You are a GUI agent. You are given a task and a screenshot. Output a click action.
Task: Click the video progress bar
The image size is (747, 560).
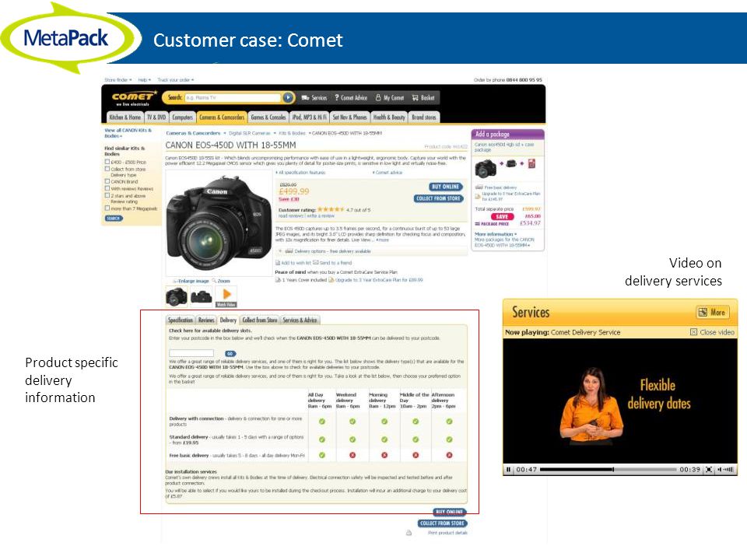[608, 470]
